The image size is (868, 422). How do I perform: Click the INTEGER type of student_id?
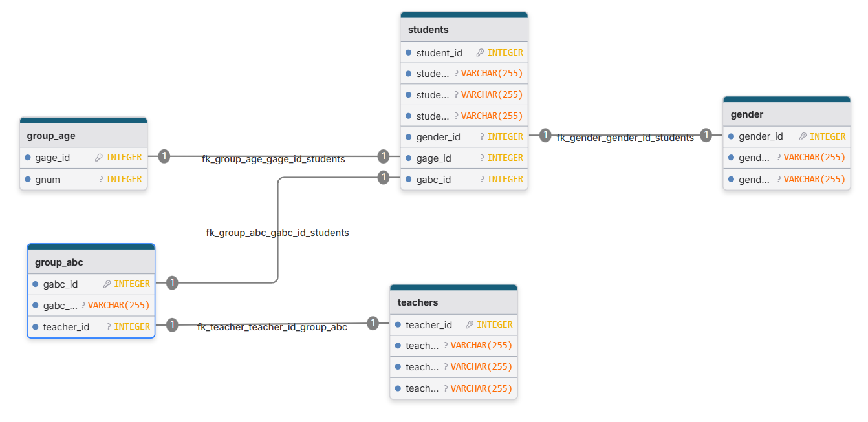pos(505,52)
